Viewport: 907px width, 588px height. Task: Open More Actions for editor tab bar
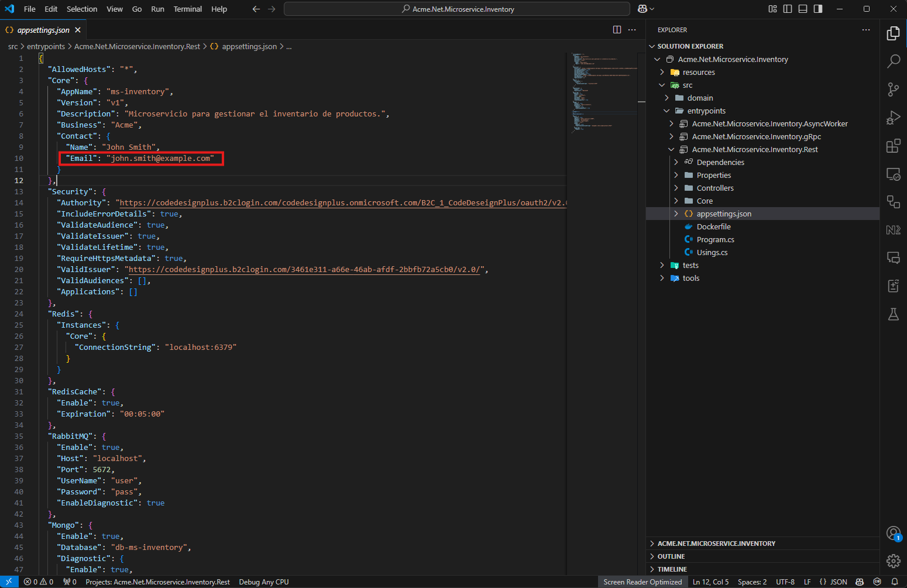(x=632, y=30)
